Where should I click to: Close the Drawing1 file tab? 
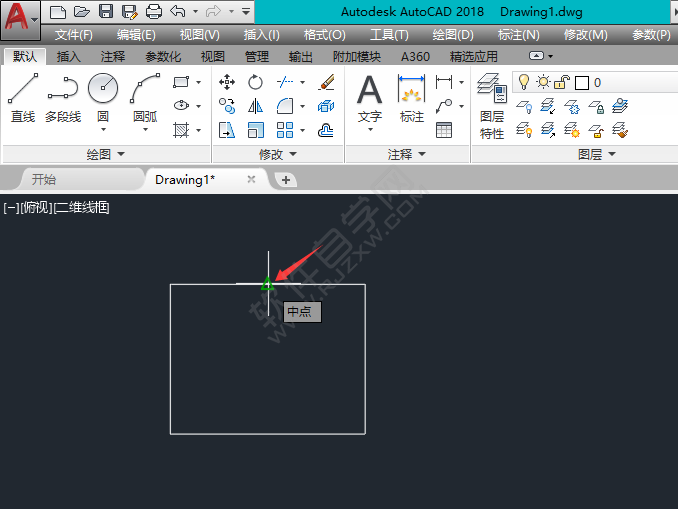[x=251, y=179]
